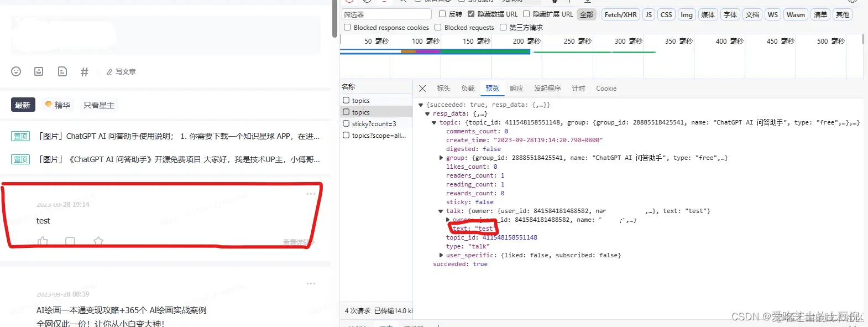The image size is (868, 327).
Task: Click the create_time value in preview
Action: coord(548,140)
